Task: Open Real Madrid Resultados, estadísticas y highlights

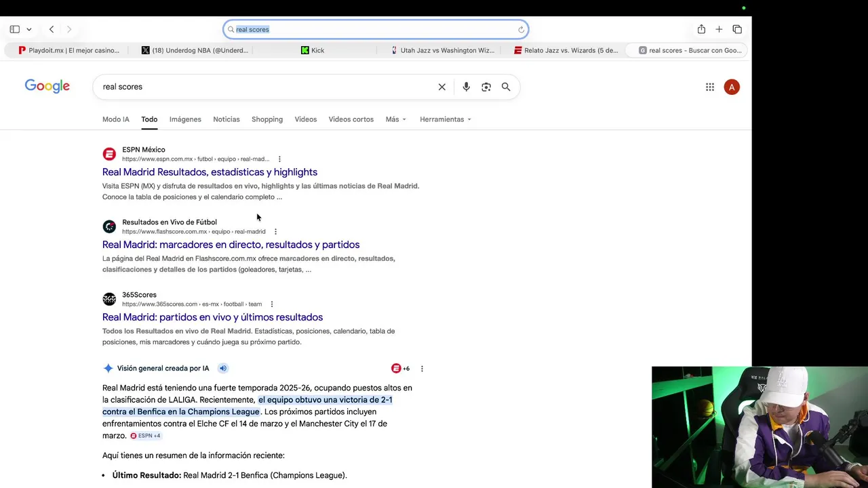Action: pos(210,172)
